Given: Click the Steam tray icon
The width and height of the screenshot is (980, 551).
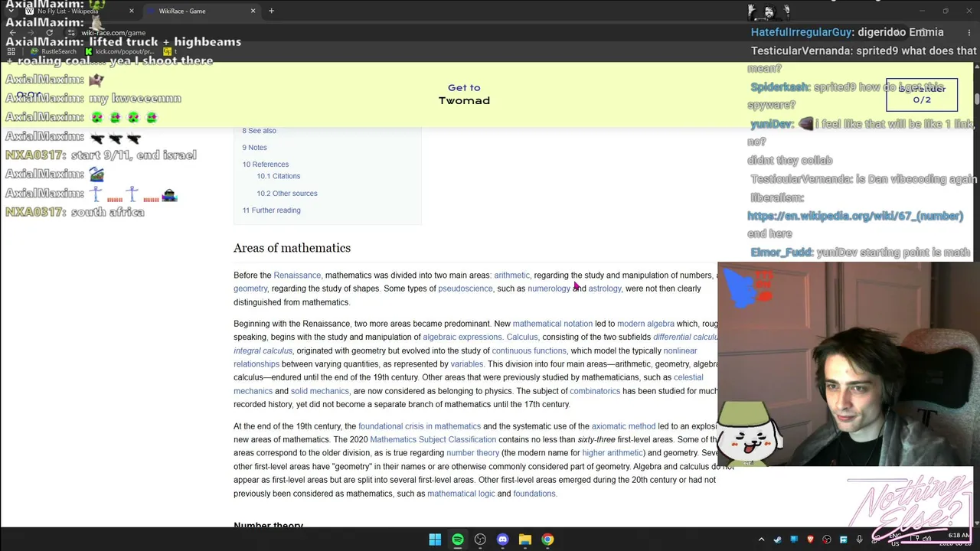Looking at the screenshot, I should (x=777, y=540).
